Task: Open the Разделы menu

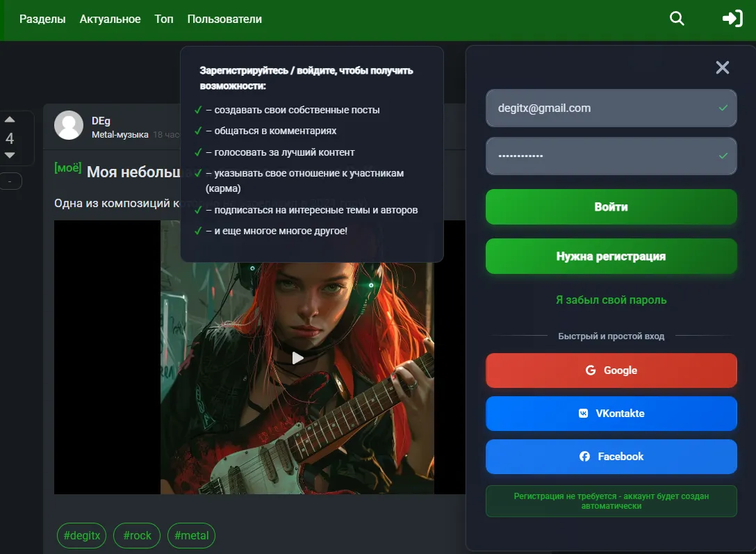Action: [42, 19]
